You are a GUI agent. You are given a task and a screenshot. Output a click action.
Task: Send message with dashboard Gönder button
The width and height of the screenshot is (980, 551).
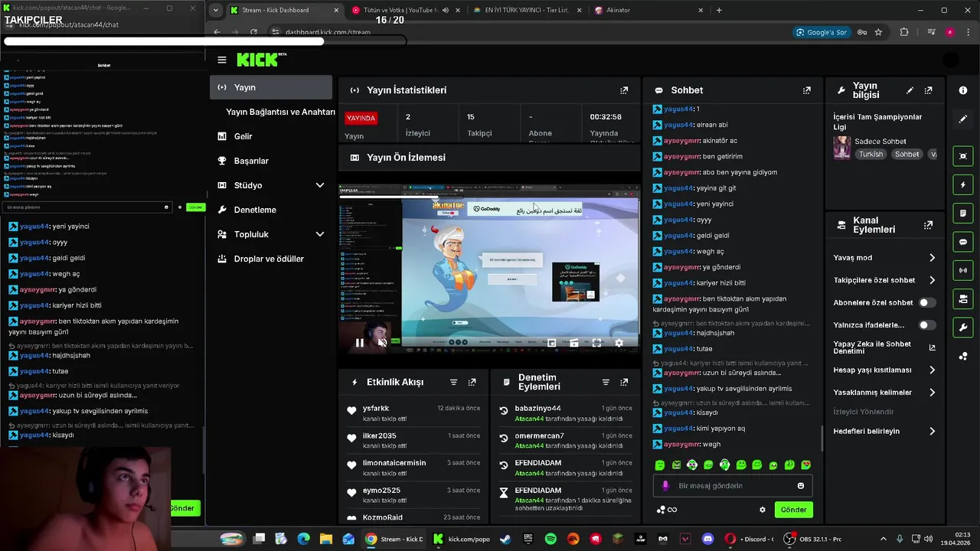[793, 510]
